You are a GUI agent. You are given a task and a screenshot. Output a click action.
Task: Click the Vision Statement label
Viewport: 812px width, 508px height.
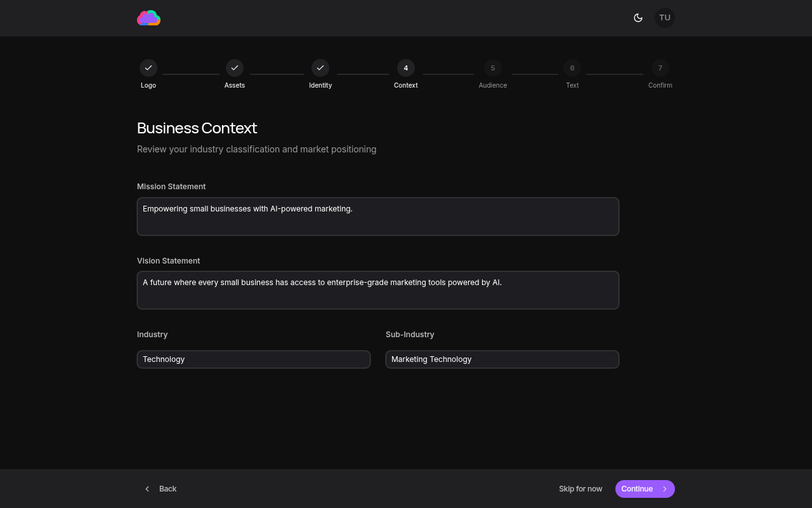(168, 261)
